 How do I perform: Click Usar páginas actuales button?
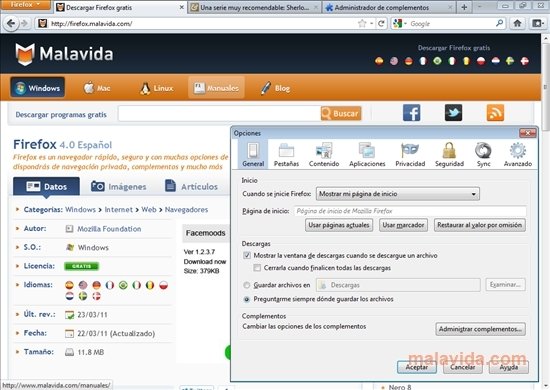(339, 225)
